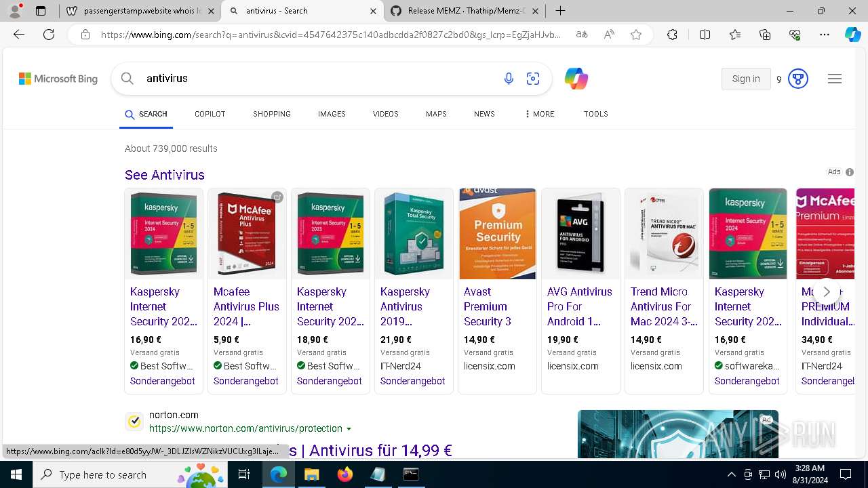Open the Copilot sidebar icon in toolbar

[852, 35]
